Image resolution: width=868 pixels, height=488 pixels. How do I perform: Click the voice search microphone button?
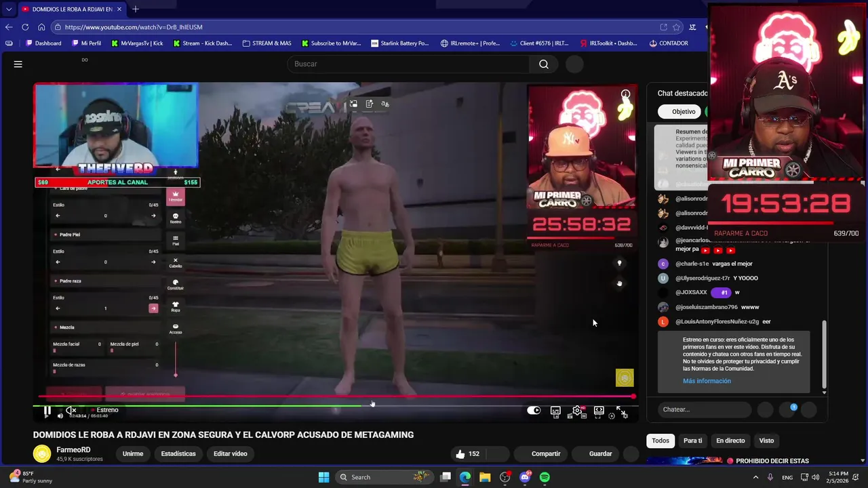point(574,64)
